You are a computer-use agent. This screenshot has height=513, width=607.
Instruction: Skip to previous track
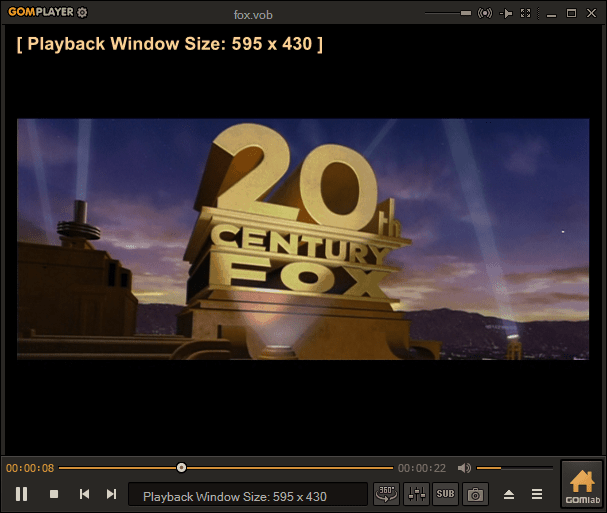[84, 494]
